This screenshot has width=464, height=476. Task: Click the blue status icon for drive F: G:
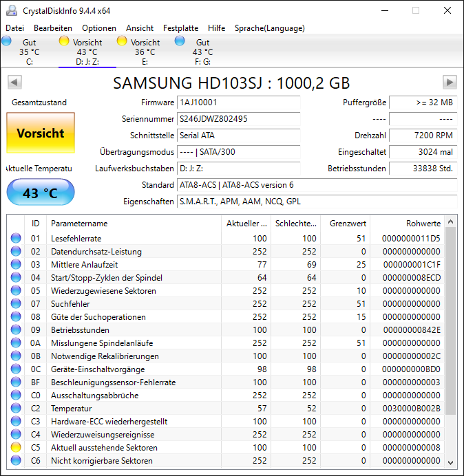180,41
